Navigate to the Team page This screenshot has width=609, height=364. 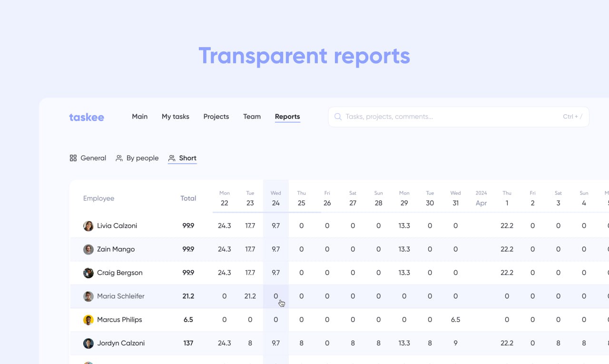tap(252, 117)
